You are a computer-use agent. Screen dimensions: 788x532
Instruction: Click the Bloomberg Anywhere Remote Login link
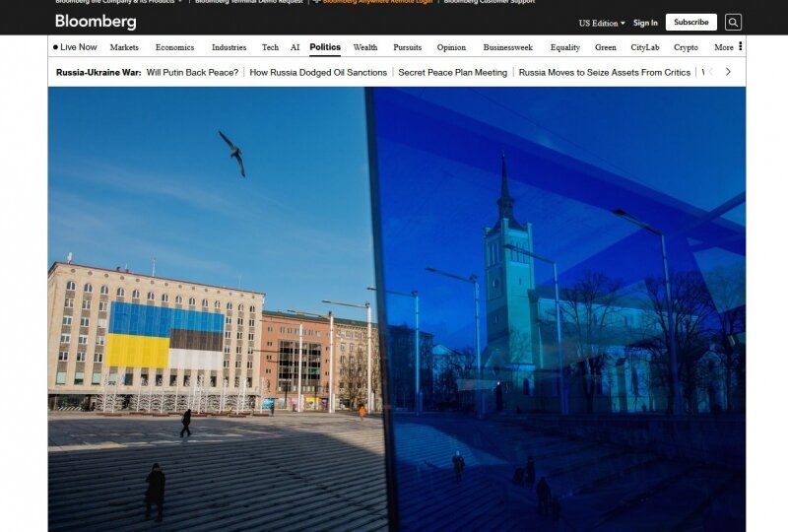pyautogui.click(x=377, y=2)
